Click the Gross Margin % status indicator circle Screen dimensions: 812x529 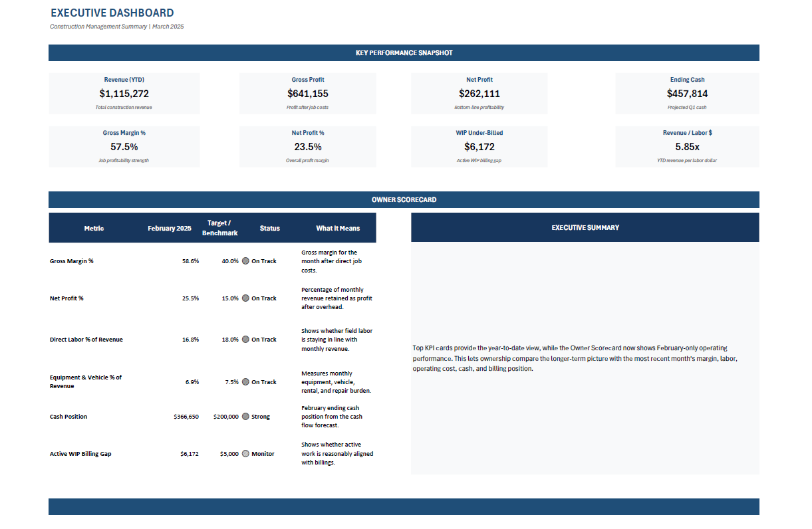click(245, 261)
